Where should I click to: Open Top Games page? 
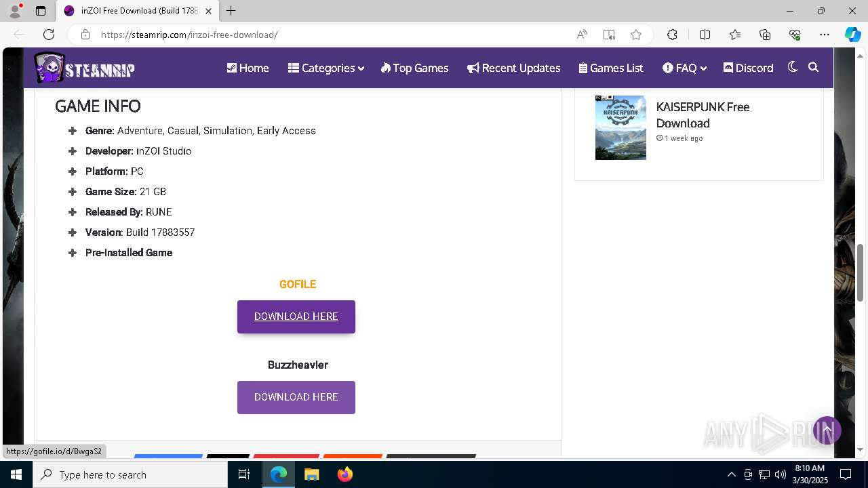click(x=414, y=68)
